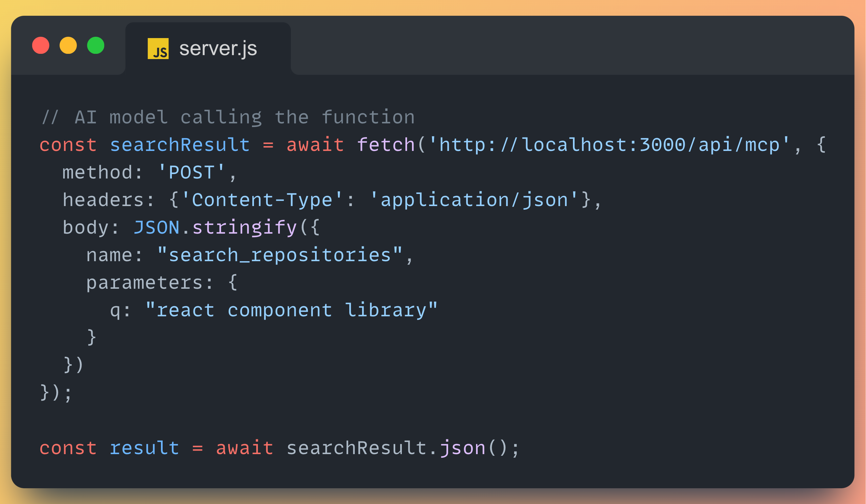Click the yellow minimize window button
The image size is (866, 504).
[68, 46]
